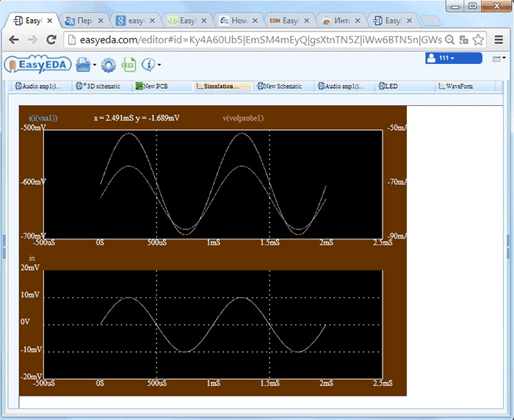Open the 3D schematic tab
Viewport: 514px width, 420px height.
pos(101,87)
